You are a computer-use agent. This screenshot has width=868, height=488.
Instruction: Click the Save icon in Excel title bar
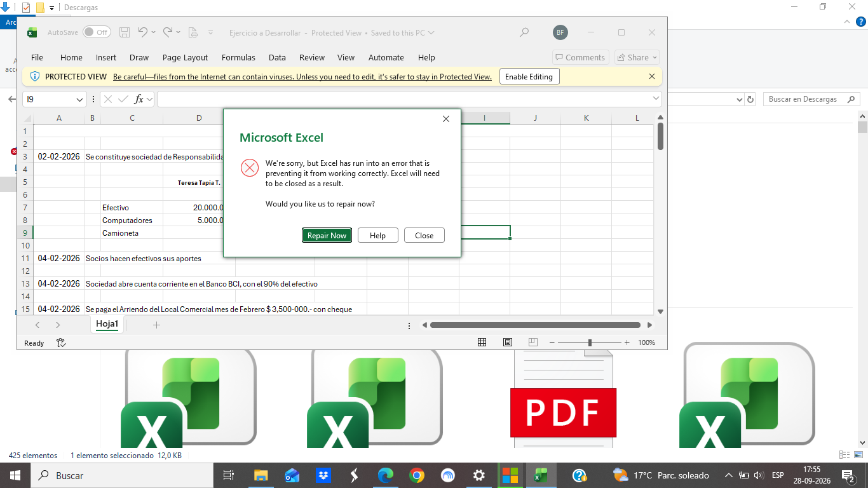[x=125, y=32]
